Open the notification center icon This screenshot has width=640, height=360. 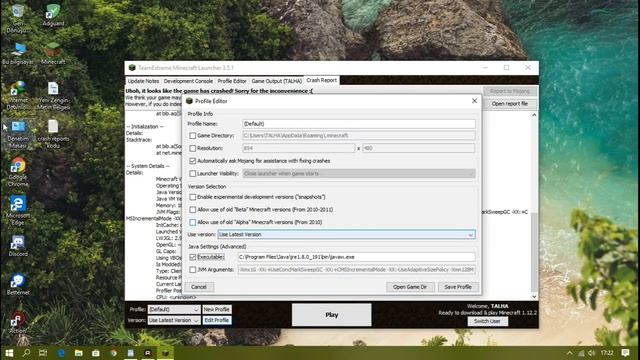point(625,353)
